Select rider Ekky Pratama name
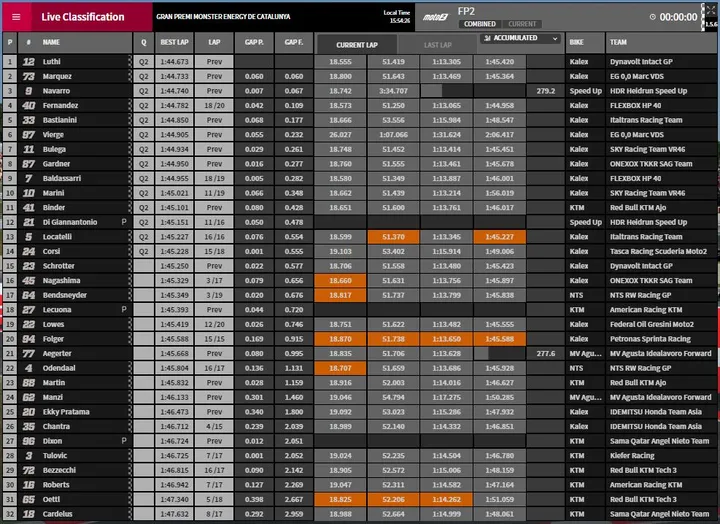This screenshot has width=720, height=524. 66,412
